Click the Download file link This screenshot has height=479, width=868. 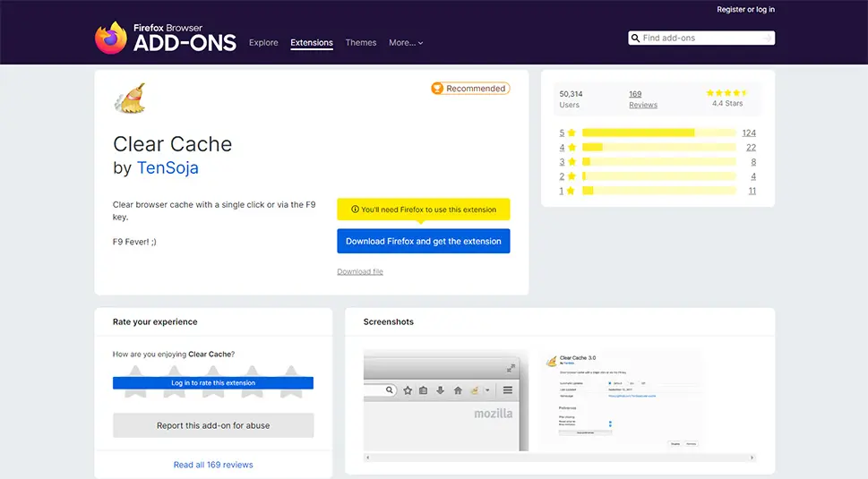pos(360,271)
